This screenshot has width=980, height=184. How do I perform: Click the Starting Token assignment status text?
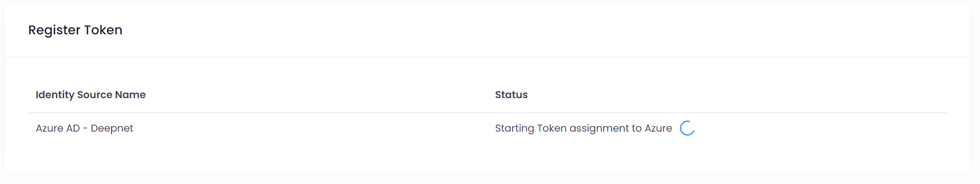[x=583, y=128]
